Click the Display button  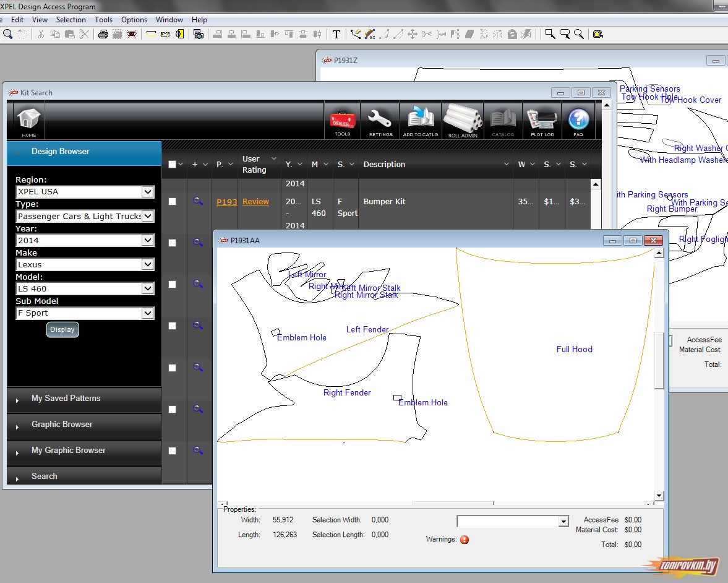pyautogui.click(x=62, y=329)
